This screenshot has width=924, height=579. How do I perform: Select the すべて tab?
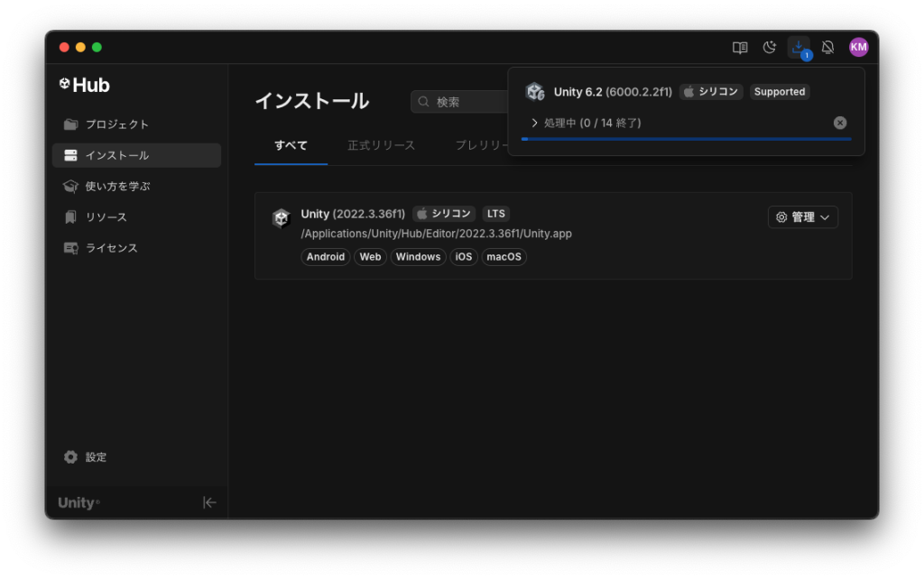291,145
